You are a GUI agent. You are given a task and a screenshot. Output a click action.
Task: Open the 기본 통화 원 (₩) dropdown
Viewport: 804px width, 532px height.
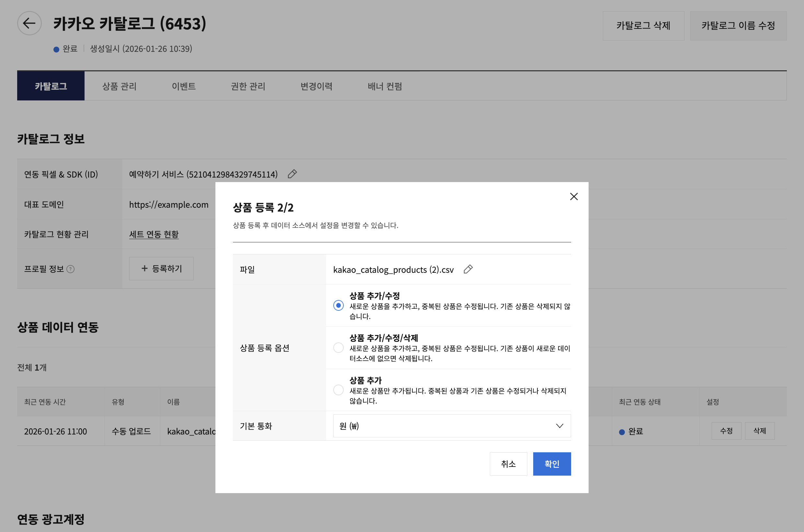[451, 426]
